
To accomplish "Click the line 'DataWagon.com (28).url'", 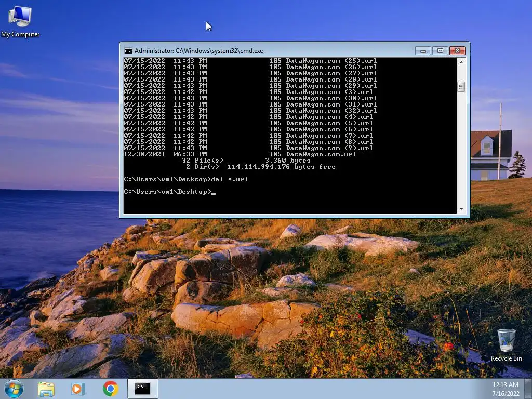I will 250,79.
